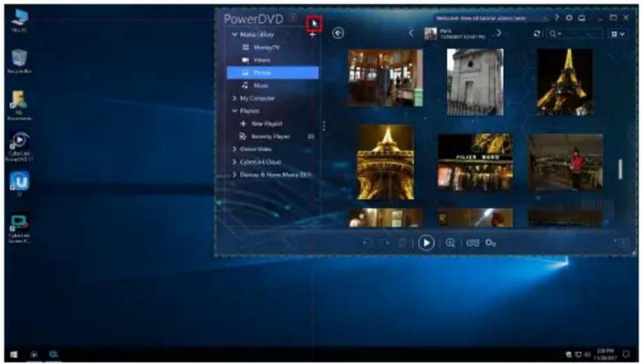Open the Recycle Bin desktop icon
Image resolution: width=642 pixels, height=364 pixels.
tap(19, 61)
